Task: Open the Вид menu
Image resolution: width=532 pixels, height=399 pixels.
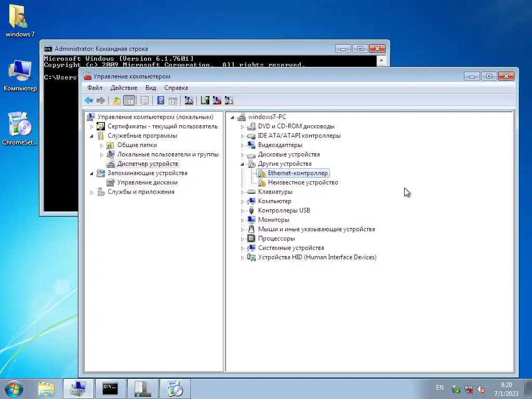Action: [151, 88]
